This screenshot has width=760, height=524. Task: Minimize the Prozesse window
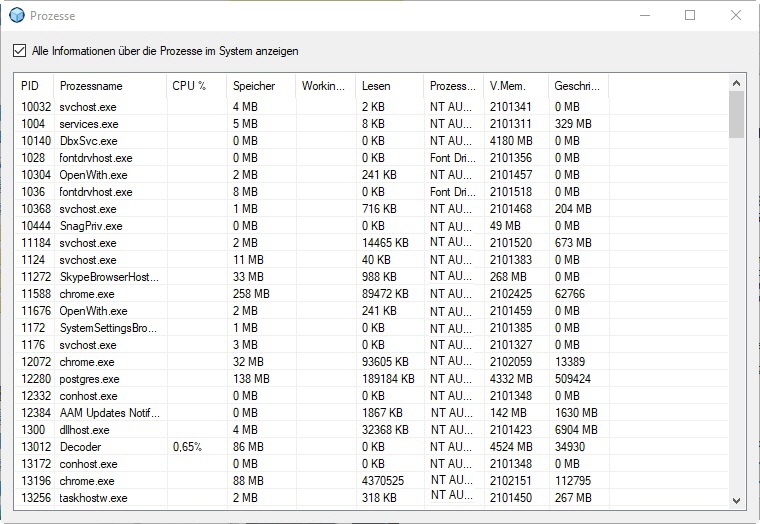[643, 16]
